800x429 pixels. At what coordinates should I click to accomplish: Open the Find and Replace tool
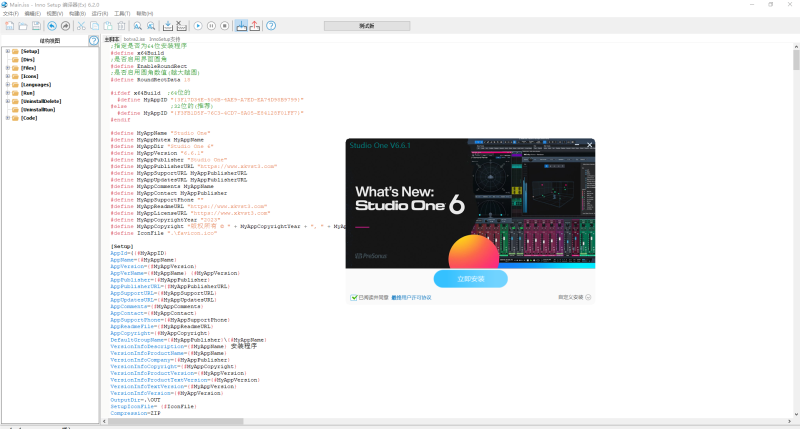[x=151, y=26]
